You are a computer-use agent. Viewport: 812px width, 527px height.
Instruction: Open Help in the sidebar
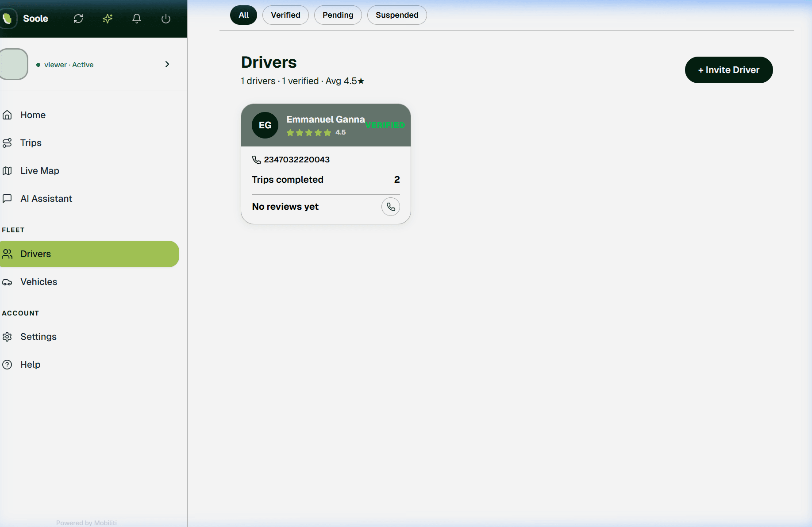point(89,365)
